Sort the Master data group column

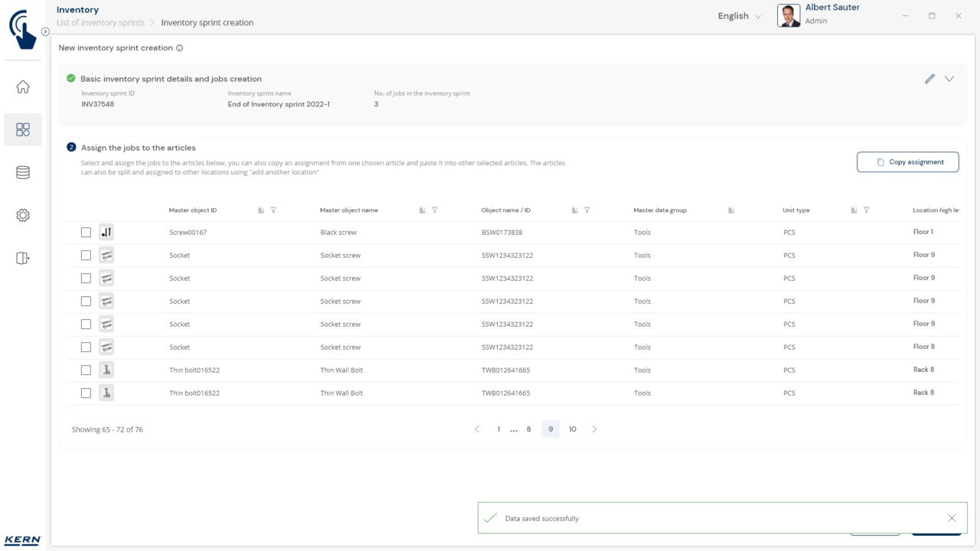click(x=731, y=210)
